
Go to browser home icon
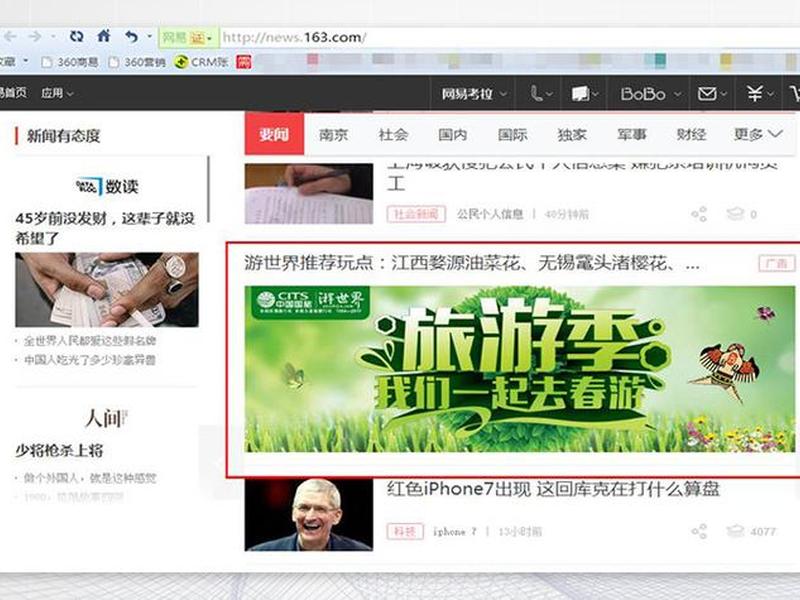point(104,36)
